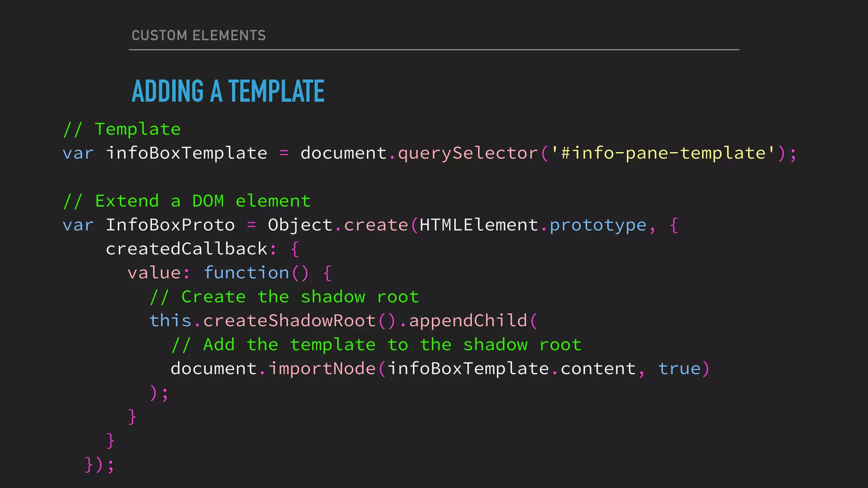
Task: Click the 'infoBoxTemplate.content' argument
Action: (512, 369)
